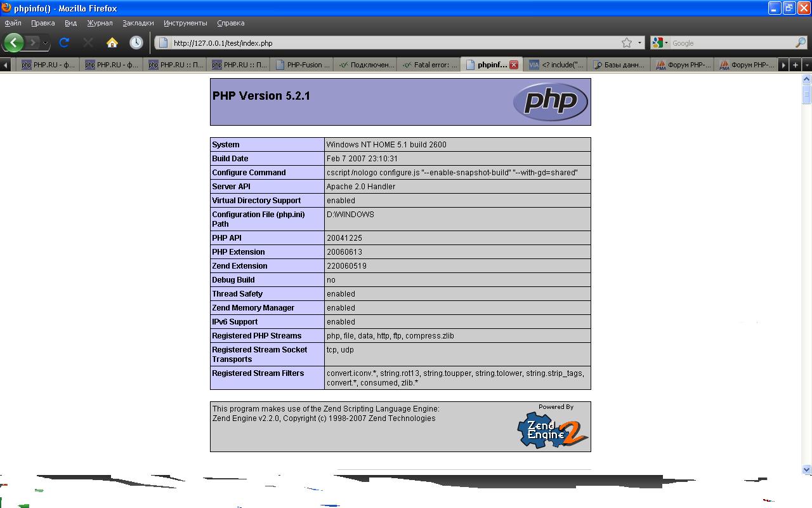Click the vertical scrollbar up arrow
The width and height of the screenshot is (812, 508).
(x=807, y=79)
